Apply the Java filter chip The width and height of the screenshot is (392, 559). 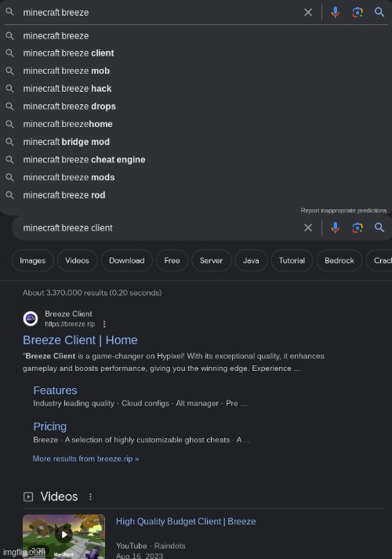coord(251,260)
